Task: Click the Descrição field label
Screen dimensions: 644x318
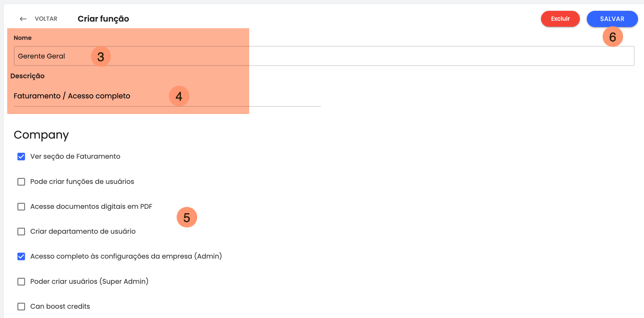Action: click(x=28, y=76)
